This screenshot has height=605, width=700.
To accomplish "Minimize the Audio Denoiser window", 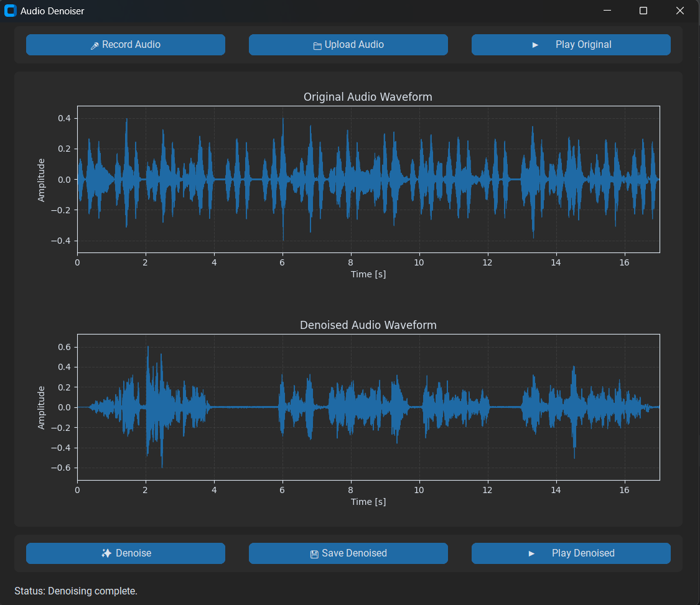I will click(607, 11).
